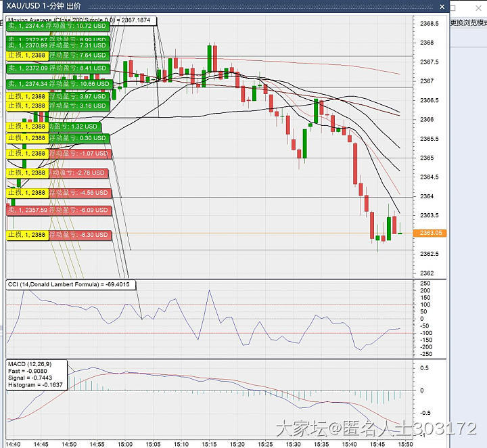Select the Moving Average indicator label
Screen dimensions: 487x448
(81, 20)
